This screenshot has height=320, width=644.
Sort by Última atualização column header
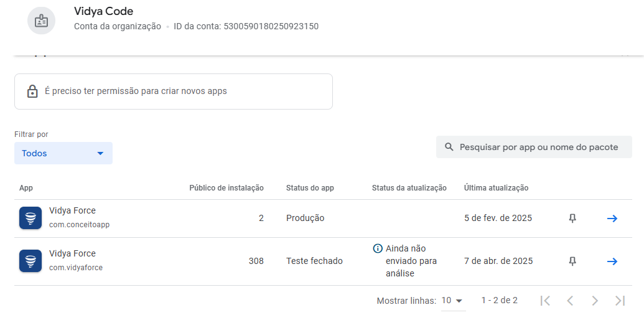(496, 188)
